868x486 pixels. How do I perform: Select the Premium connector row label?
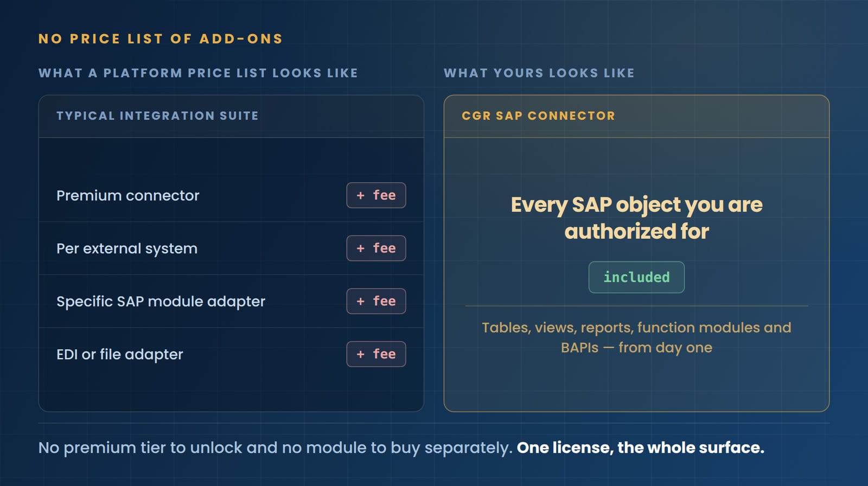point(128,195)
